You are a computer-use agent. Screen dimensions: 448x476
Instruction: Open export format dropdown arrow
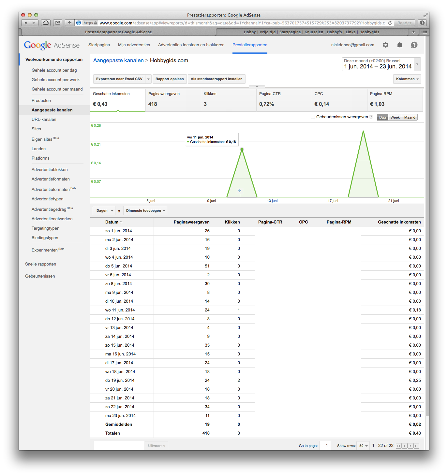pyautogui.click(x=148, y=79)
